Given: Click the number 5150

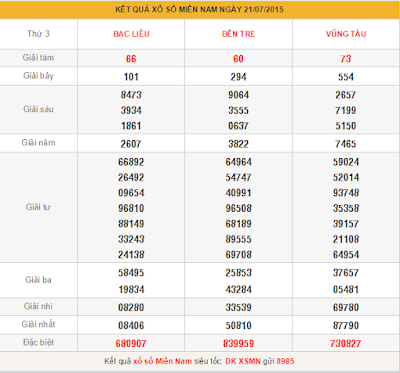Looking at the screenshot, I should (346, 126).
